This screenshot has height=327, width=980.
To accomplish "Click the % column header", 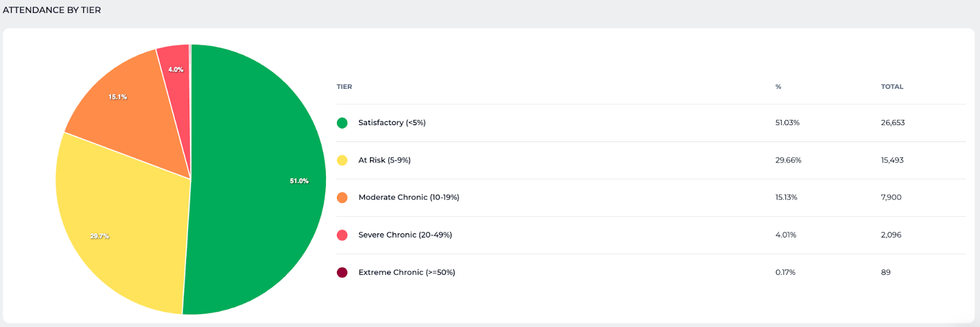I will click(x=778, y=87).
